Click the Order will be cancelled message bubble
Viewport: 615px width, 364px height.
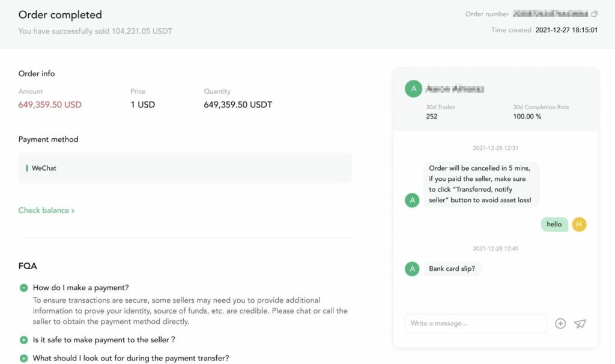[x=480, y=184]
